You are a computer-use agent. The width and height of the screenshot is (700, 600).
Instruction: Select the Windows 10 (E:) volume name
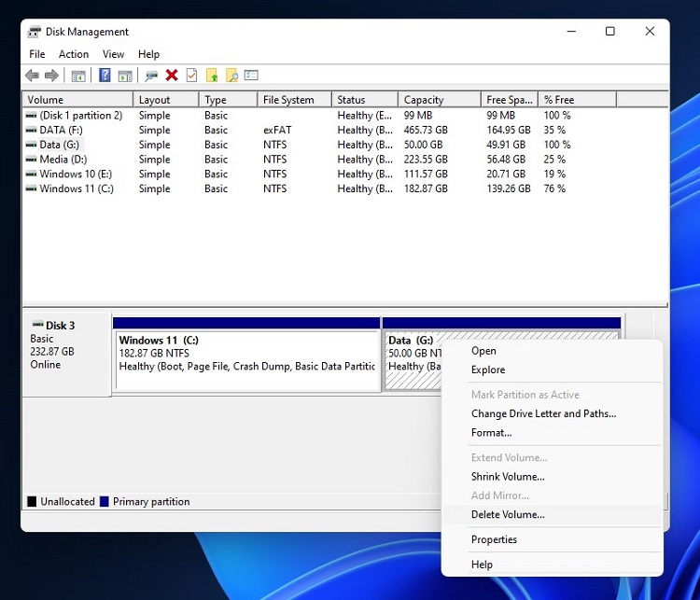point(76,174)
